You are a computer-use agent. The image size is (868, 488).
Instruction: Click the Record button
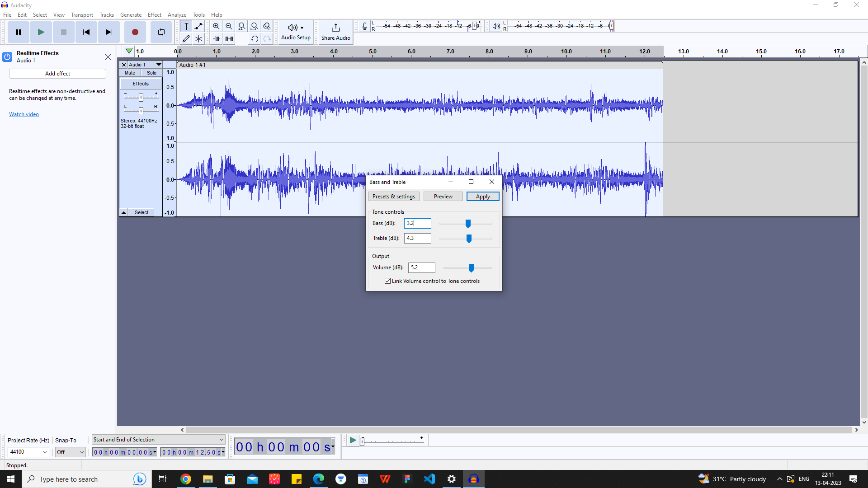pos(135,32)
